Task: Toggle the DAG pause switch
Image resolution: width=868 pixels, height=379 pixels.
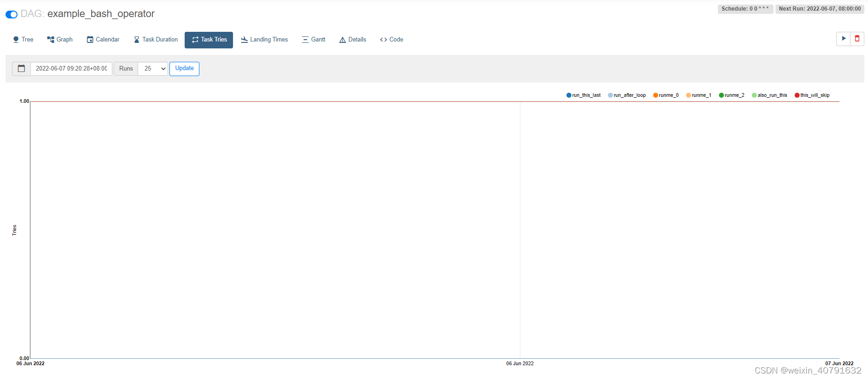Action: (12, 14)
